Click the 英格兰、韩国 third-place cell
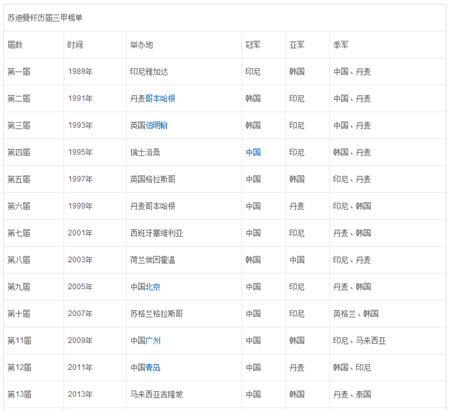Viewport: 450px width, 411px height. (356, 314)
